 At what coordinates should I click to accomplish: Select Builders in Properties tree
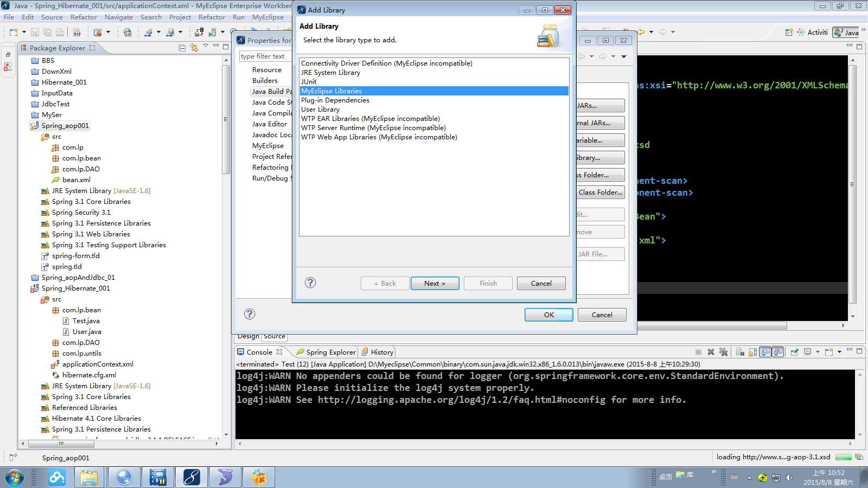pos(265,81)
